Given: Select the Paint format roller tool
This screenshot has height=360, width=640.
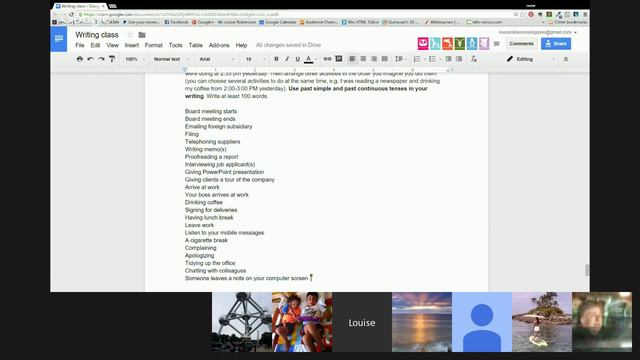Looking at the screenshot, I should pyautogui.click(x=112, y=59).
